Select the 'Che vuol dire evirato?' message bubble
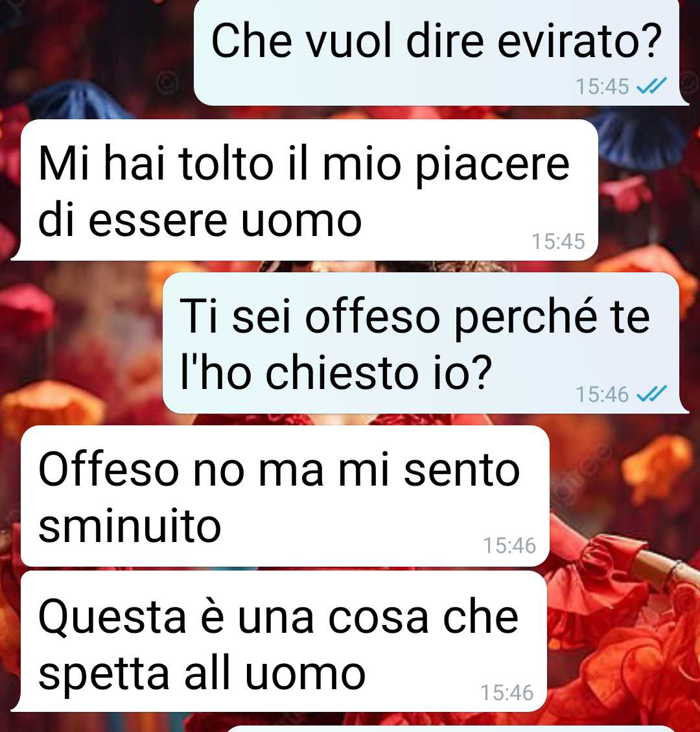The width and height of the screenshot is (700, 732). pyautogui.click(x=441, y=53)
